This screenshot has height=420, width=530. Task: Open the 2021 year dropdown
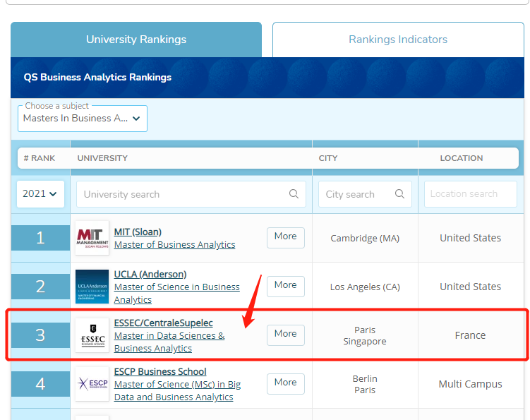point(40,194)
